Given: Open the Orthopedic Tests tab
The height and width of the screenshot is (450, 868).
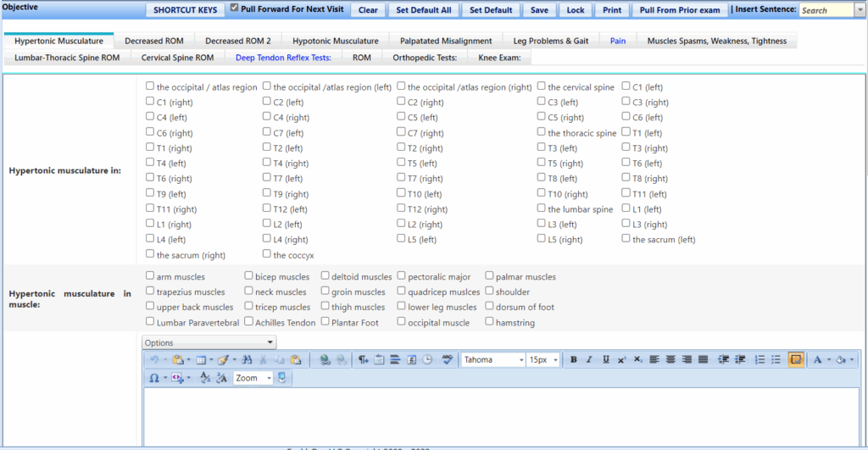Looking at the screenshot, I should 425,58.
